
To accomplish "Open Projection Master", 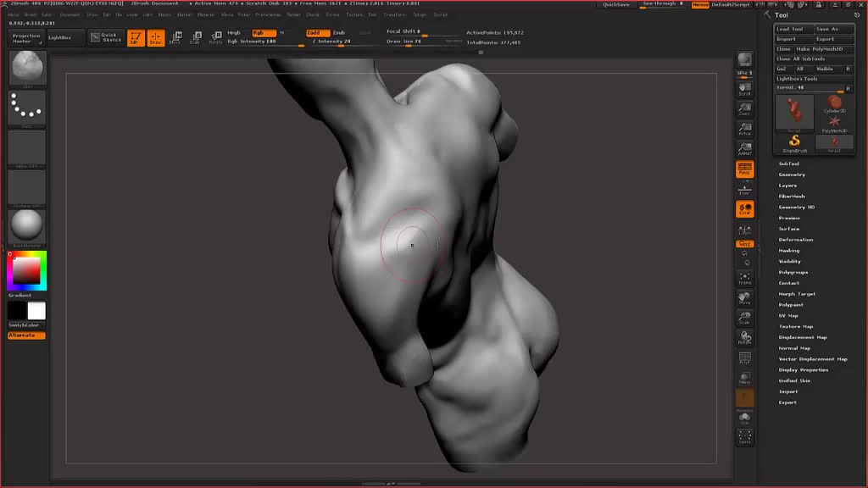I will point(26,38).
